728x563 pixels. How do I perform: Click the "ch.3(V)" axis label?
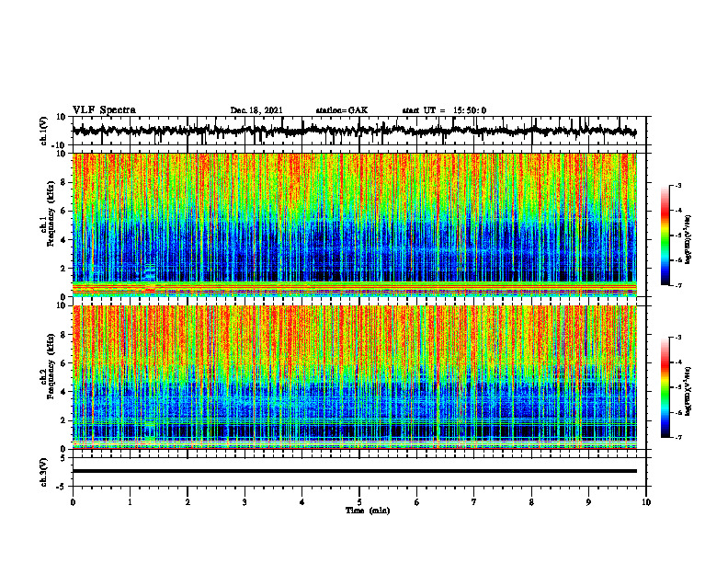tap(44, 472)
